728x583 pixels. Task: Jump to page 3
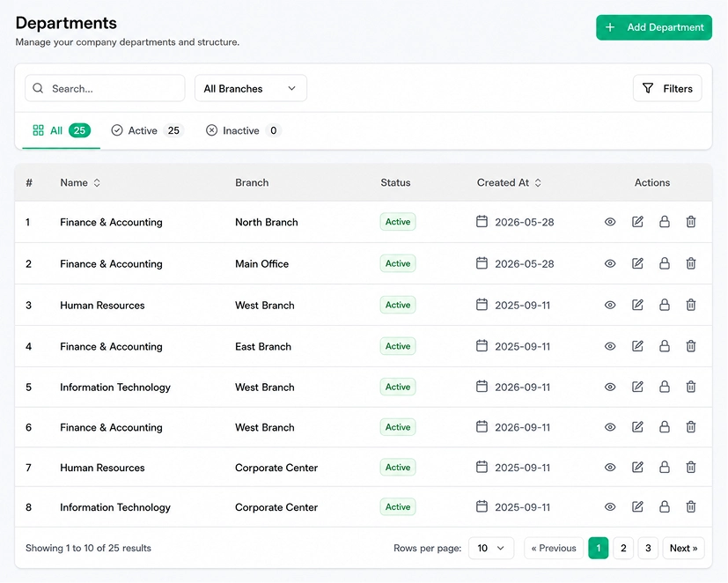point(648,548)
